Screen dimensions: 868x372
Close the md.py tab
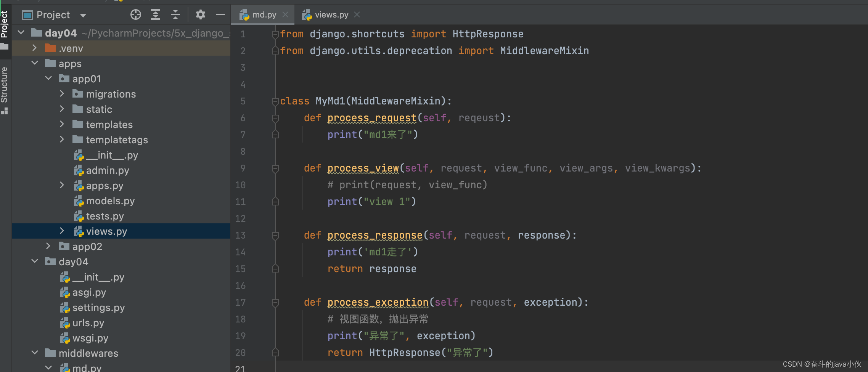click(285, 14)
